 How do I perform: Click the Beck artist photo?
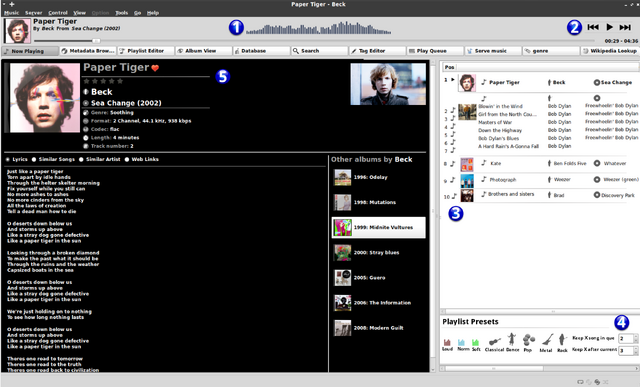tap(388, 84)
